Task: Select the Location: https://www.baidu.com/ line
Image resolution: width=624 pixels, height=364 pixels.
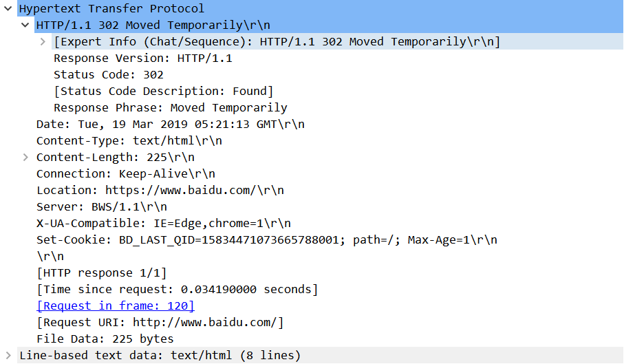Action: point(160,191)
